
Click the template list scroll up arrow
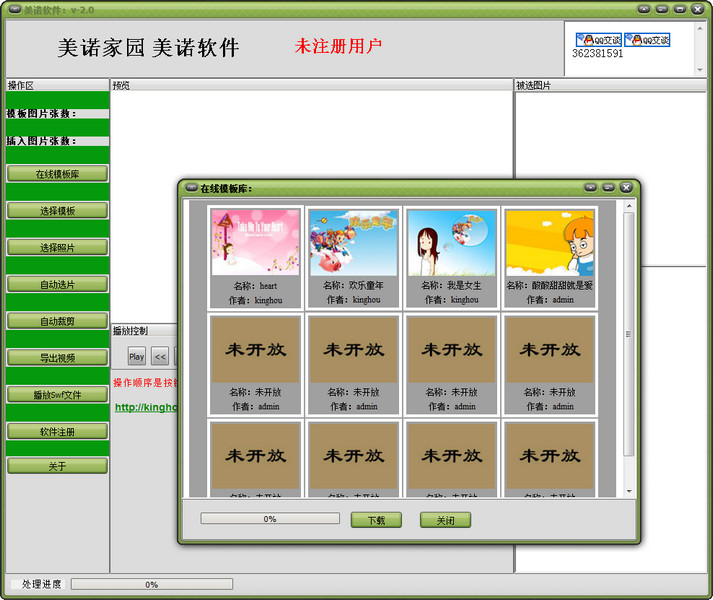pyautogui.click(x=629, y=206)
